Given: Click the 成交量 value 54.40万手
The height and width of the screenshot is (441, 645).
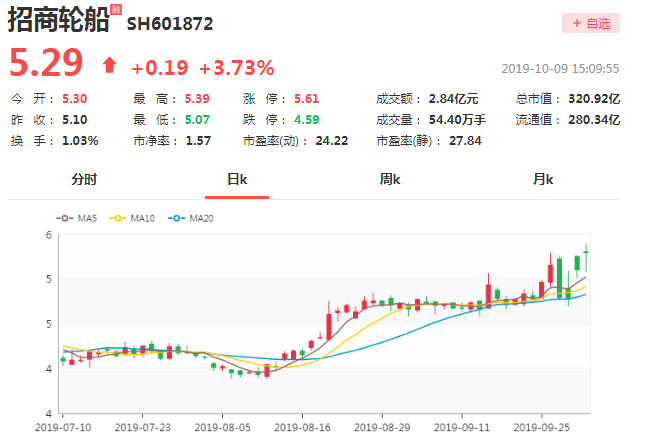Looking at the screenshot, I should 457,120.
